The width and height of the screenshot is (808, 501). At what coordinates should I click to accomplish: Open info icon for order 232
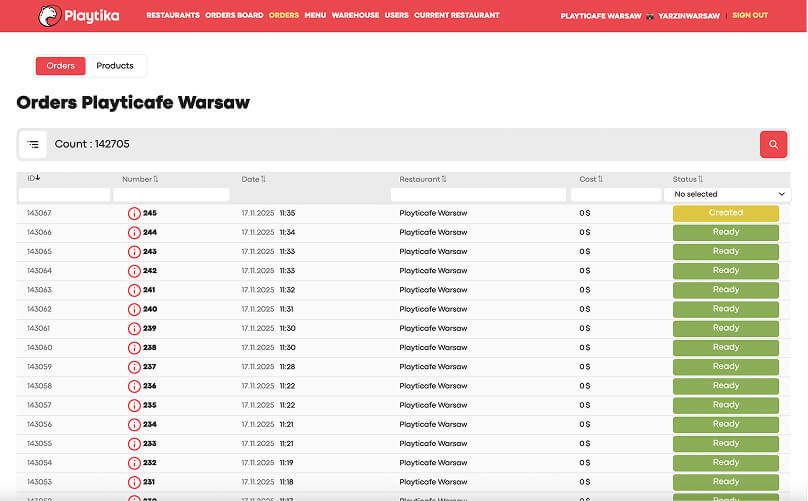coord(134,463)
